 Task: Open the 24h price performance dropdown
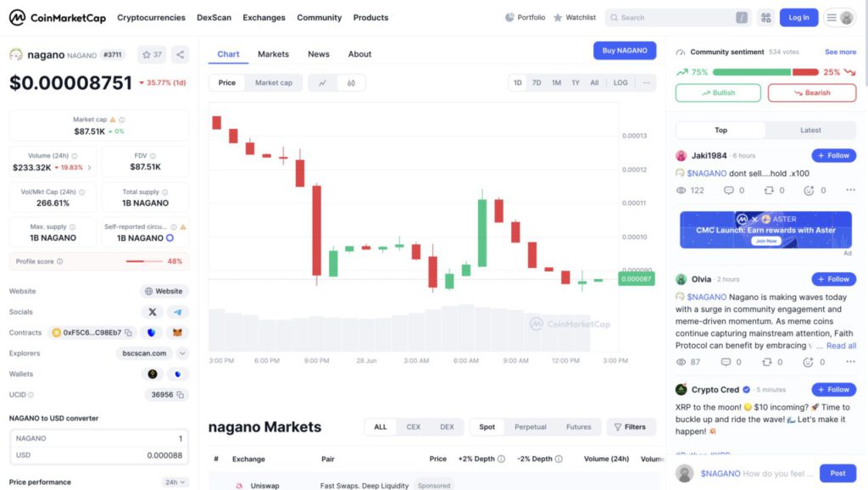click(175, 482)
